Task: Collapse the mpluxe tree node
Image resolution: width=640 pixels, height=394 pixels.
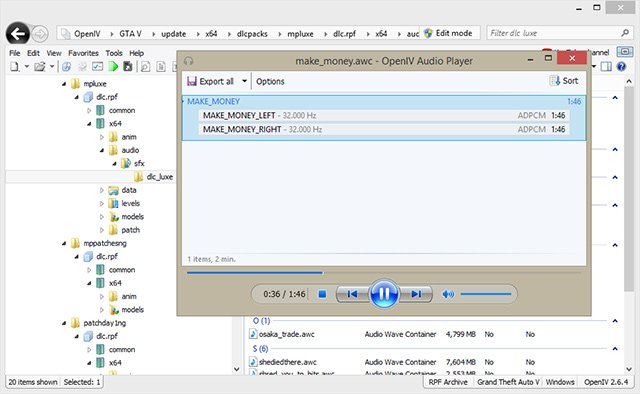Action: coord(64,84)
